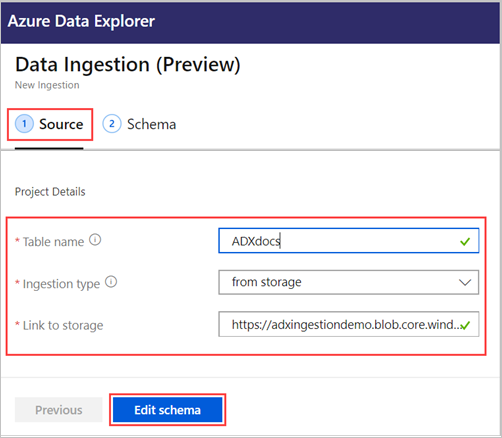Click the Azure Data Explorer title
502x438 pixels.
click(x=81, y=21)
